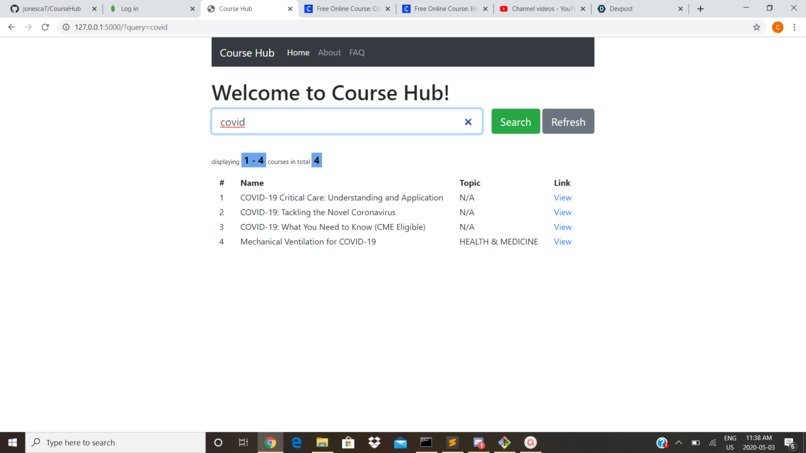Click the Windows taskbar search box
806x453 pixels.
(115, 442)
